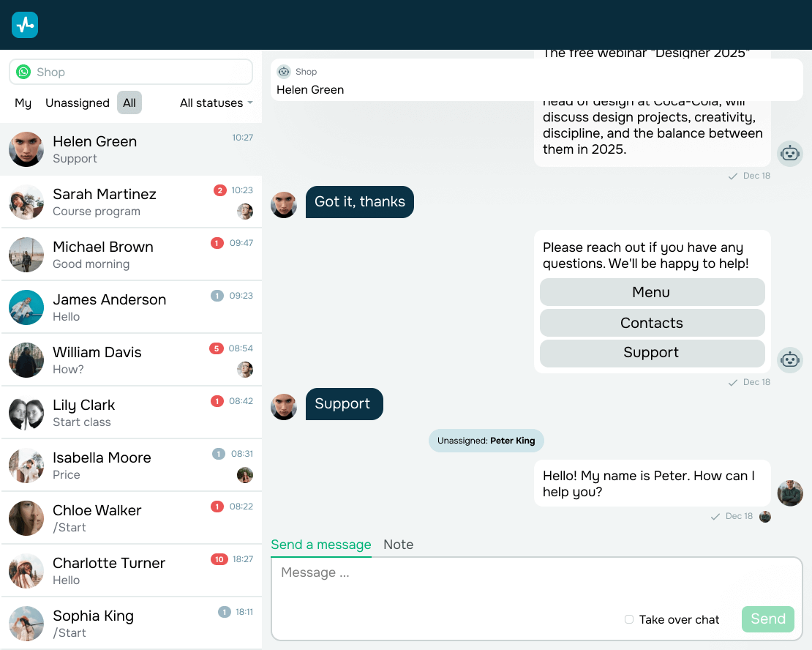Screen dimensions: 812x650
Task: Open the Shop channel selector
Action: click(x=131, y=72)
